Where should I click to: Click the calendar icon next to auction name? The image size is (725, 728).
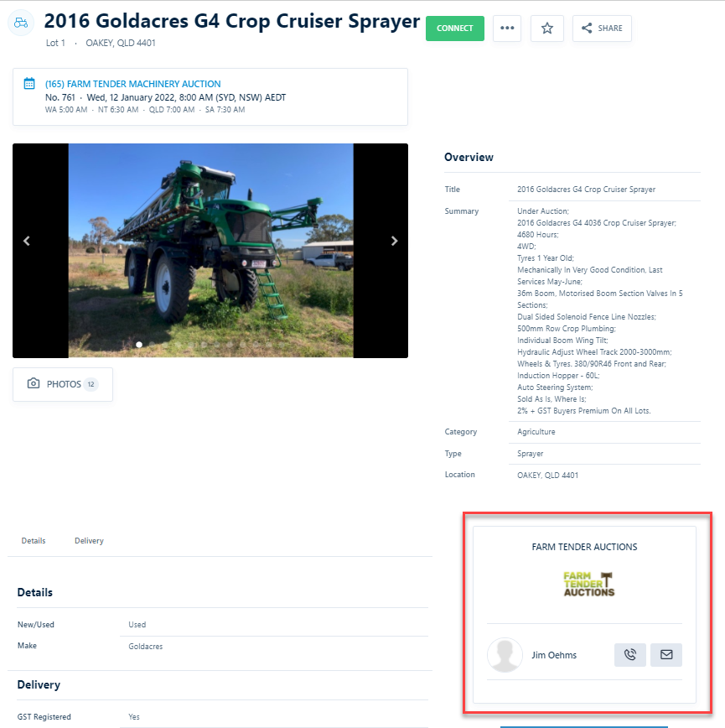[x=29, y=84]
